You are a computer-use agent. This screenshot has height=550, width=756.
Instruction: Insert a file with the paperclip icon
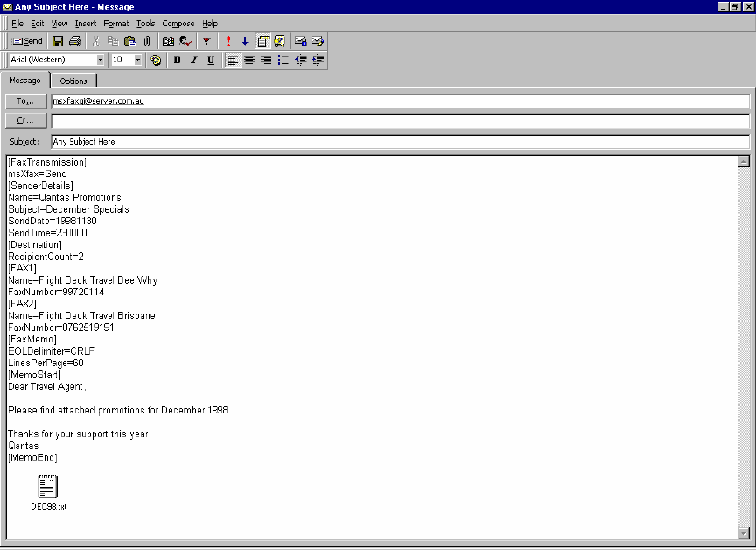tap(147, 41)
